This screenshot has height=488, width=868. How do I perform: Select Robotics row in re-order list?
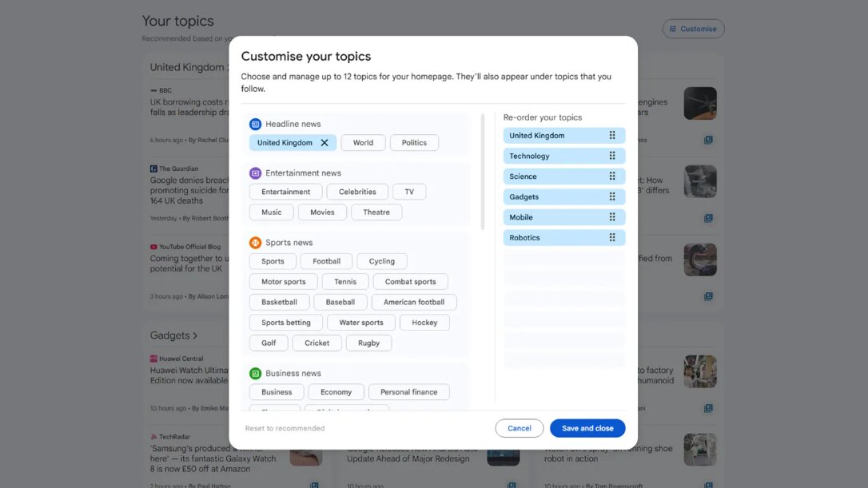564,238
